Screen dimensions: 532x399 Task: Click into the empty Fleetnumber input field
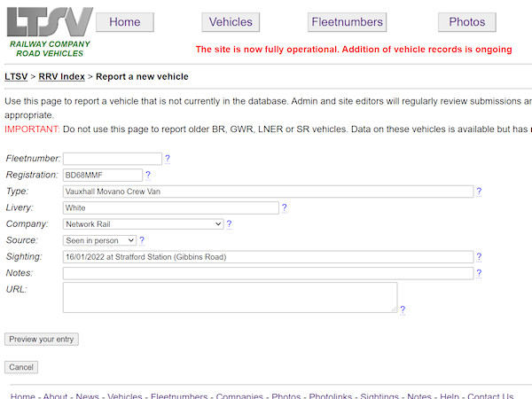coord(113,159)
